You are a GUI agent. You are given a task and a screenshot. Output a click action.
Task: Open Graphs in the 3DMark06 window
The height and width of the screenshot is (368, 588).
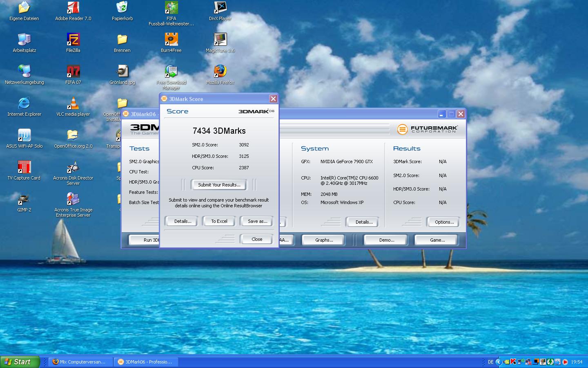324,240
